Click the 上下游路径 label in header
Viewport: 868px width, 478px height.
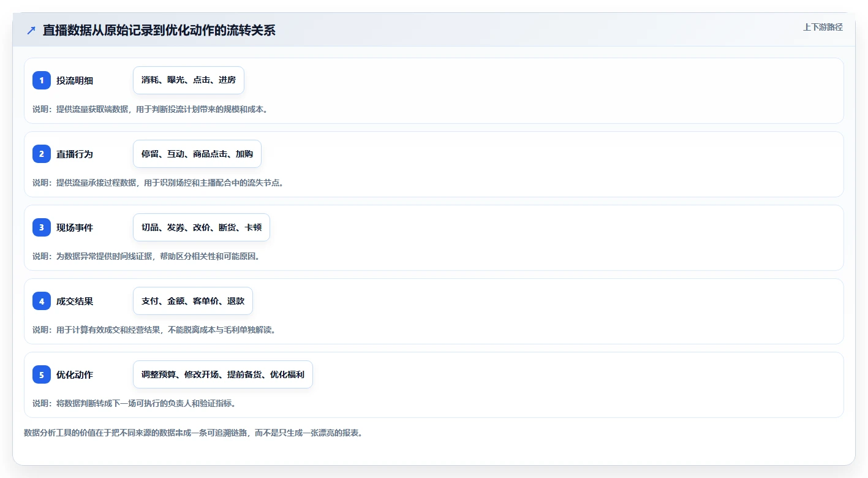coord(823,27)
